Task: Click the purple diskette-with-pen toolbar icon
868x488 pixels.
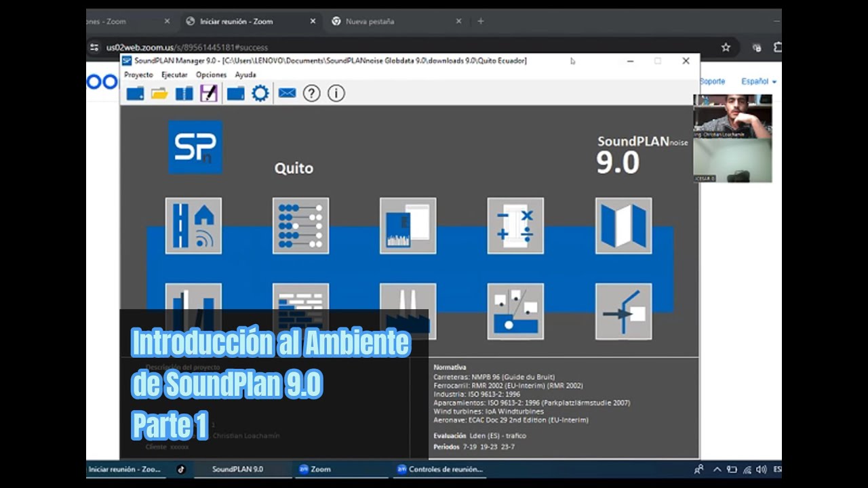Action: [x=209, y=94]
